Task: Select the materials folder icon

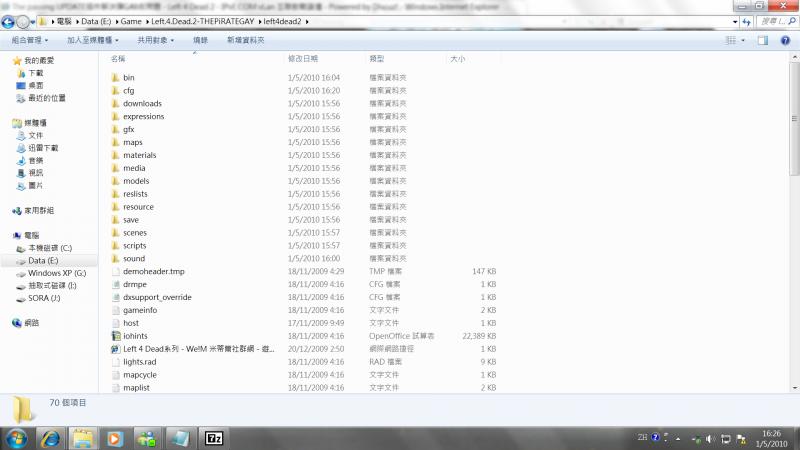Action: pos(115,155)
